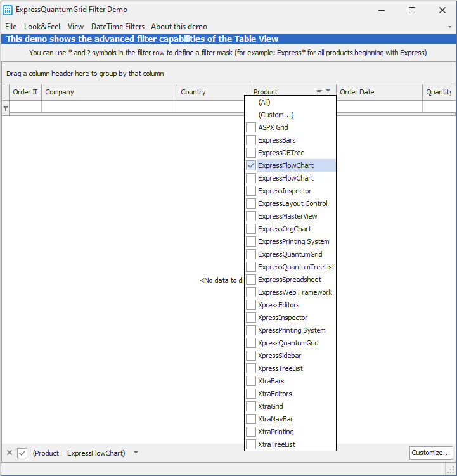The image size is (457, 476).
Task: Click the group-by panel hint text
Action: (85, 74)
